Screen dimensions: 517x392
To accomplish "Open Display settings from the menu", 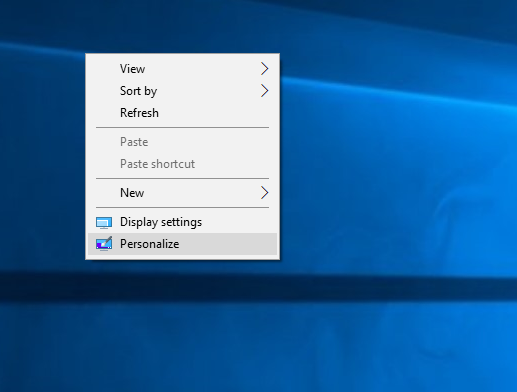I will [182, 222].
